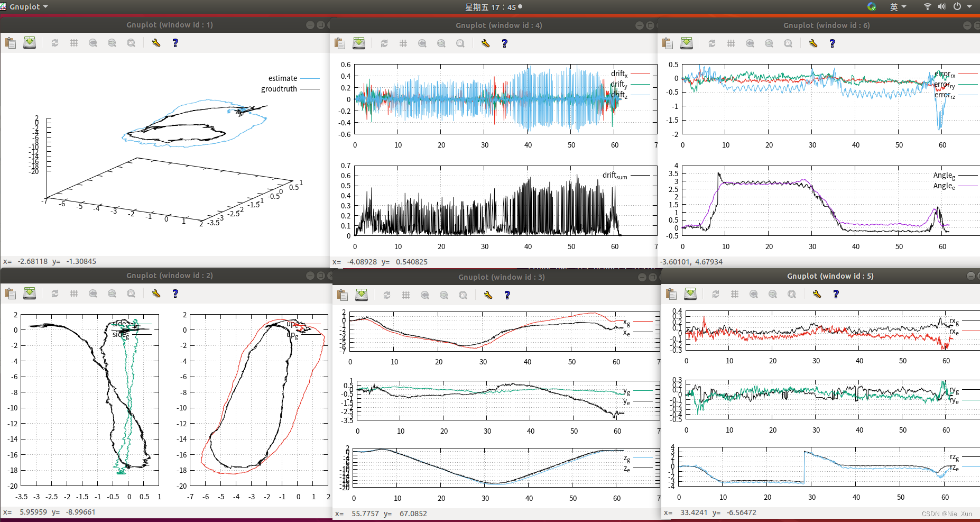Apply previous zoom in window 1
Screen dimensions: 980x522
pyautogui.click(x=93, y=43)
